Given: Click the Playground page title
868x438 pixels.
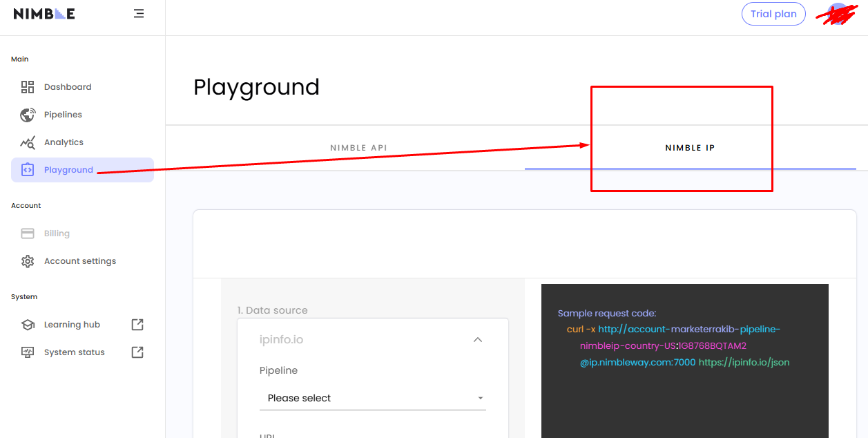Looking at the screenshot, I should click(256, 87).
